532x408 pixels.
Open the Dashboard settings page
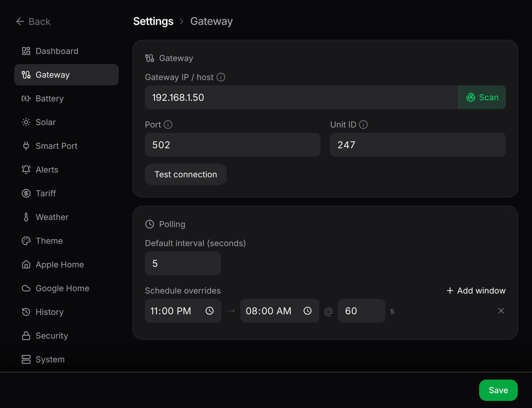point(66,51)
